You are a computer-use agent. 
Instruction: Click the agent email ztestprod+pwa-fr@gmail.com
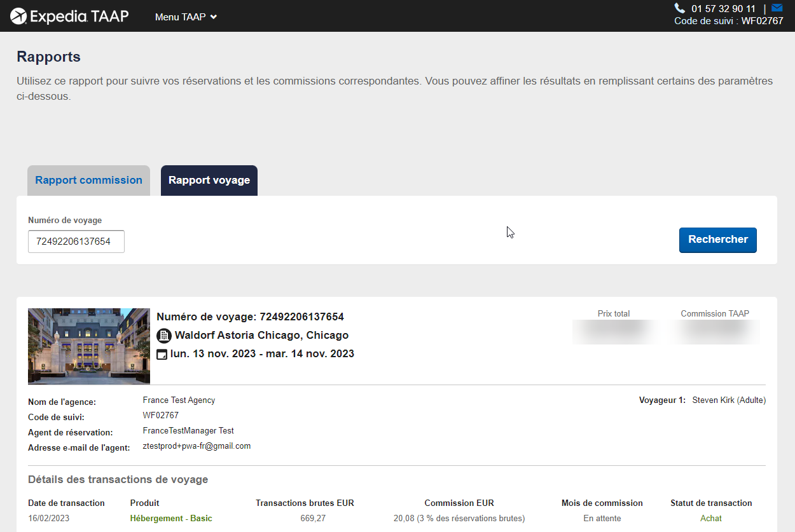tap(197, 446)
